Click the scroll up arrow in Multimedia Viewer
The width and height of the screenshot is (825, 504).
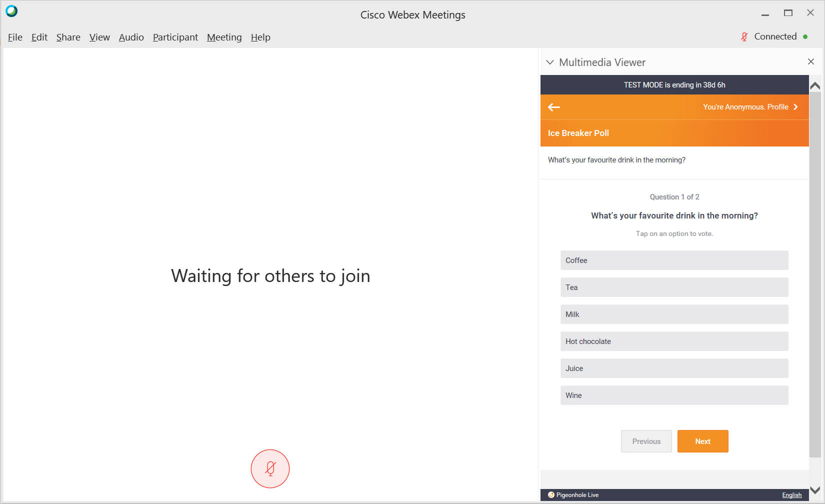(815, 85)
